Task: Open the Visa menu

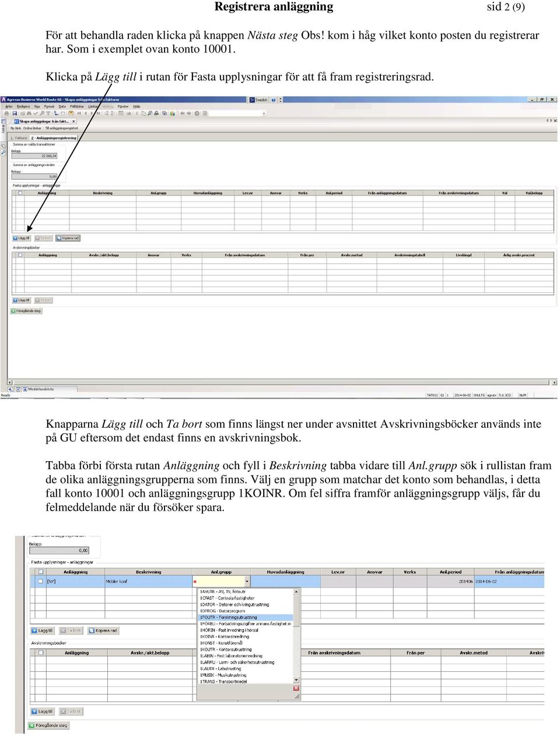Action: (37, 106)
